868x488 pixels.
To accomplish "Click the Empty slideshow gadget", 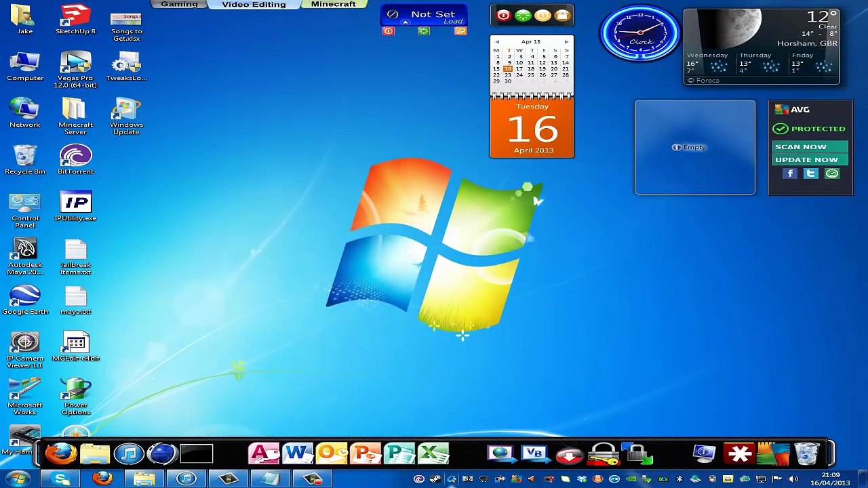I will [x=694, y=147].
